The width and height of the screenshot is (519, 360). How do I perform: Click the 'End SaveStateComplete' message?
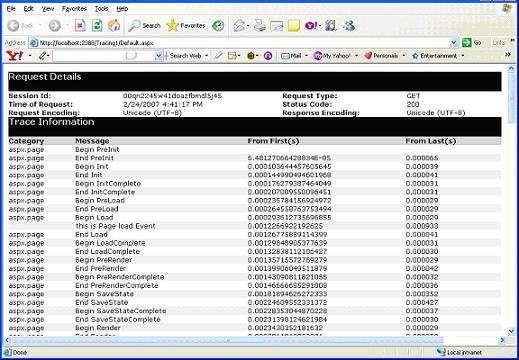click(x=118, y=319)
